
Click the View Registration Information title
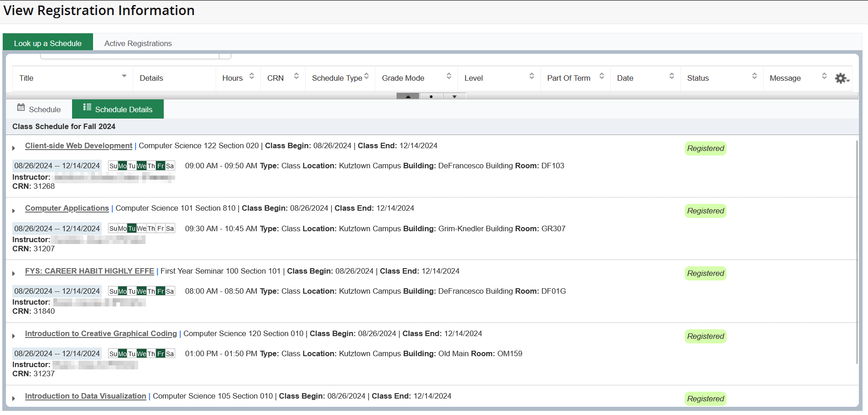(99, 10)
